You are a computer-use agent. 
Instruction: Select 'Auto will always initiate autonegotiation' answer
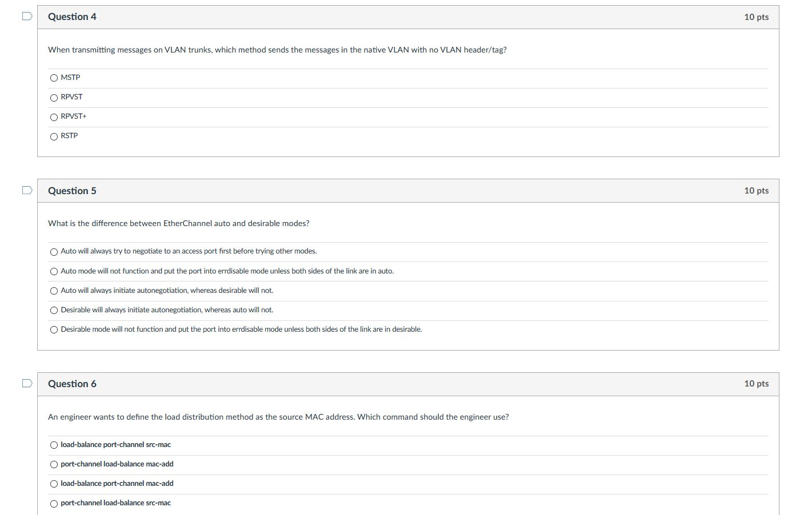pyautogui.click(x=54, y=291)
